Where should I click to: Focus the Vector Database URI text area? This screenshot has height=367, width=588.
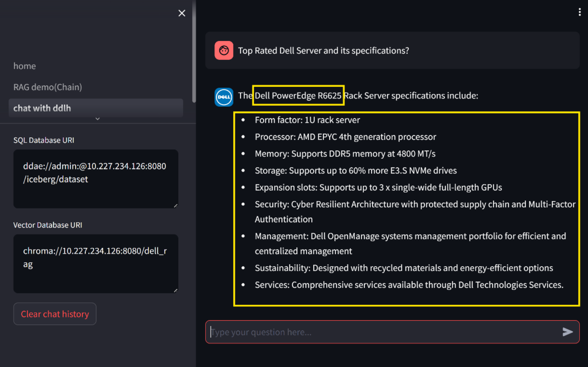(96, 264)
